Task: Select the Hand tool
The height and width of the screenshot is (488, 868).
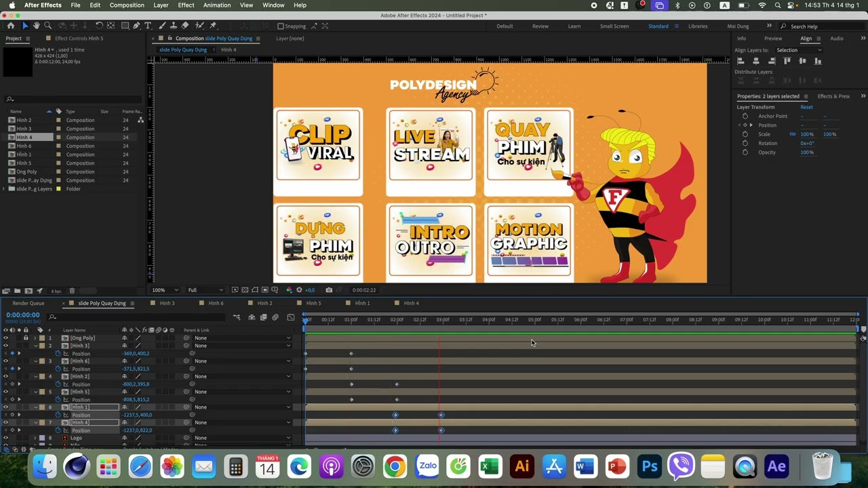Action: click(37, 26)
